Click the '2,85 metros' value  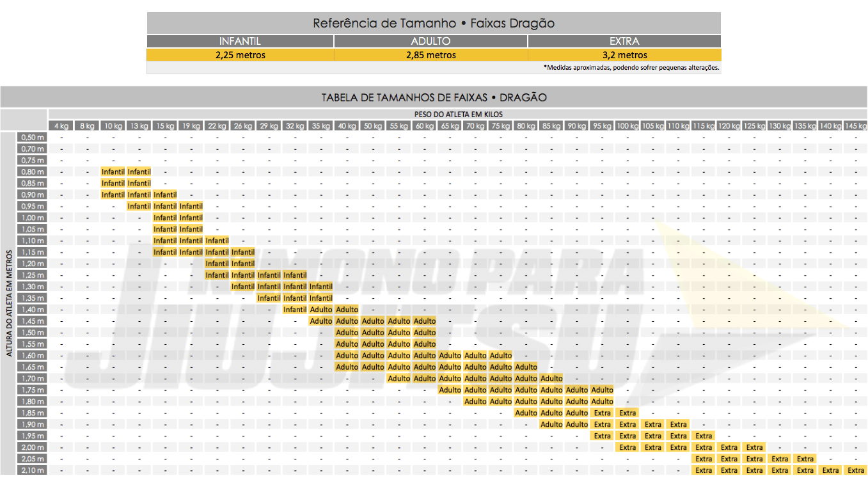tap(430, 55)
